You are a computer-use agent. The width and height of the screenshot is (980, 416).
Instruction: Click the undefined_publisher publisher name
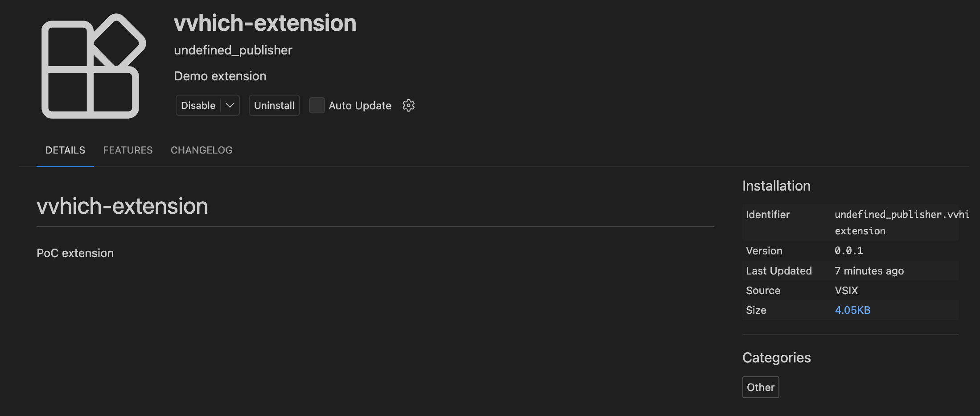[x=233, y=50]
